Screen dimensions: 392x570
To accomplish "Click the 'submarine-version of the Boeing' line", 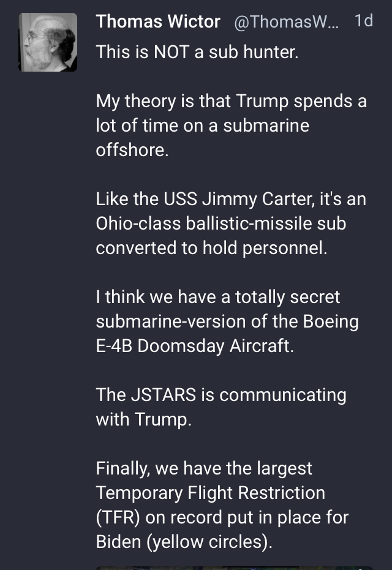I will 227,321.
